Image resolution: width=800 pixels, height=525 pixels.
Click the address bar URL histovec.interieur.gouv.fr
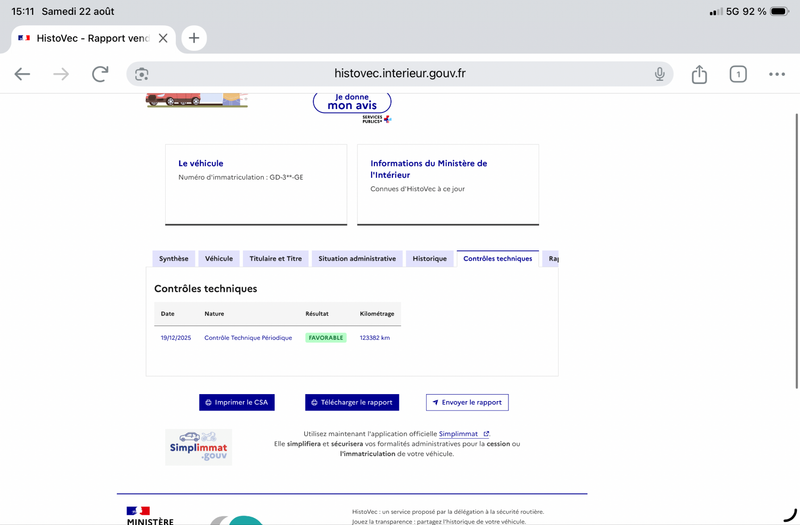(x=400, y=73)
